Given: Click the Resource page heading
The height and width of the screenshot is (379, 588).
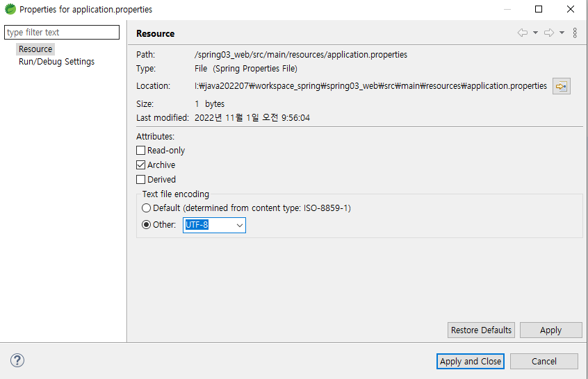Looking at the screenshot, I should point(155,33).
